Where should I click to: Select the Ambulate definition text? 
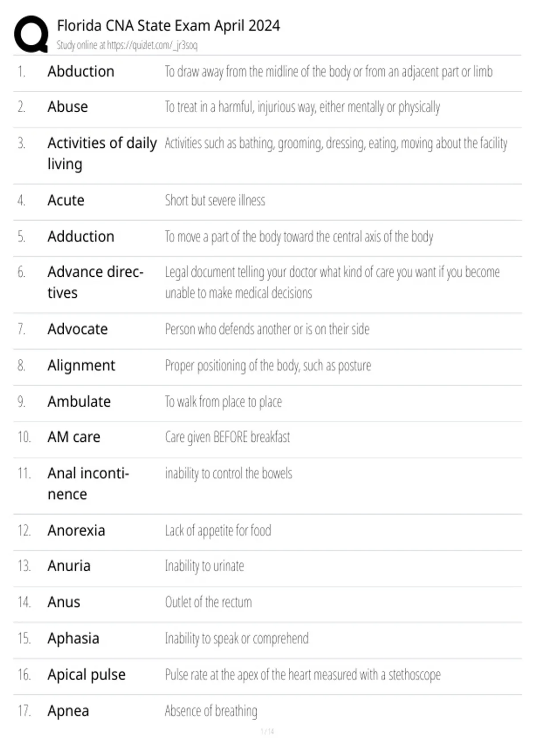(223, 402)
